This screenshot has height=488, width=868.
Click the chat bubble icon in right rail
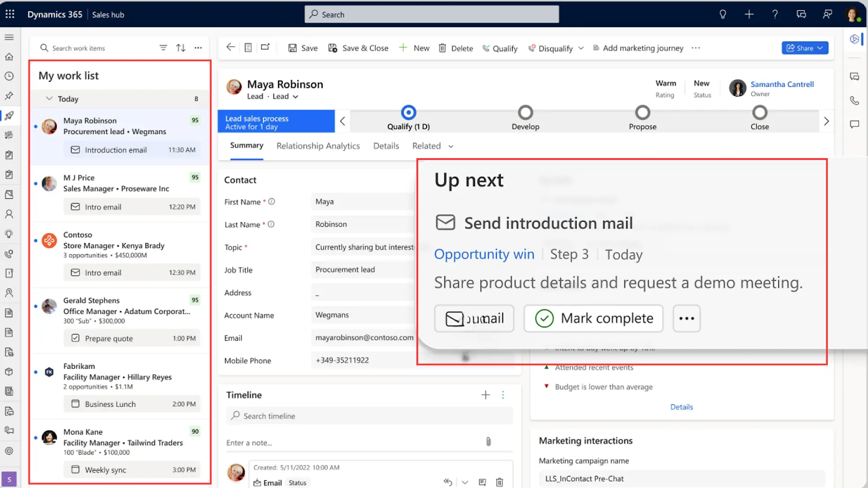coord(854,124)
